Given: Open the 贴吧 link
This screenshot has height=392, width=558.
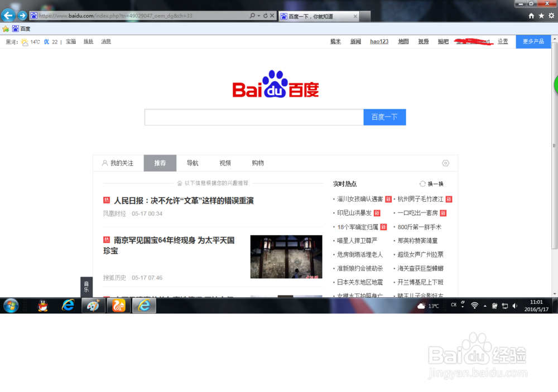Looking at the screenshot, I should point(443,42).
